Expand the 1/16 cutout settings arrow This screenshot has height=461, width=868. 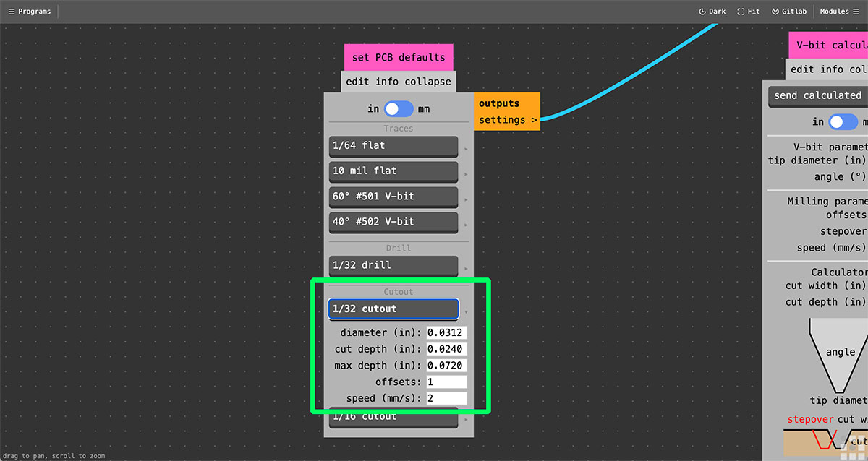pyautogui.click(x=466, y=420)
